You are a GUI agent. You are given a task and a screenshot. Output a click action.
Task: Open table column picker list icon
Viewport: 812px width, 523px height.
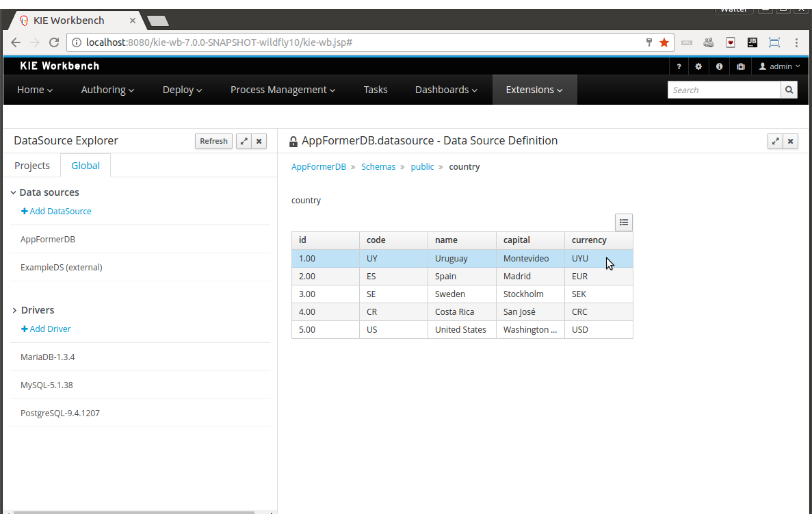(623, 222)
